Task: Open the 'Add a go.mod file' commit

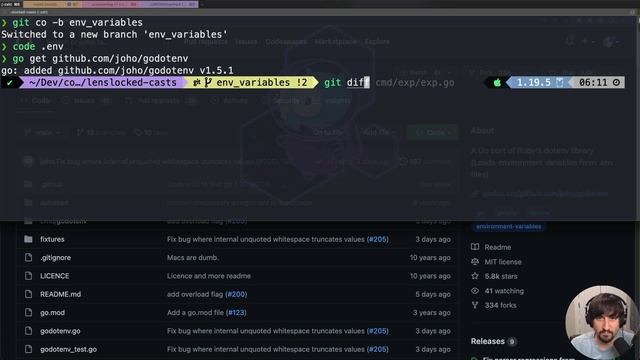Action: click(x=195, y=313)
